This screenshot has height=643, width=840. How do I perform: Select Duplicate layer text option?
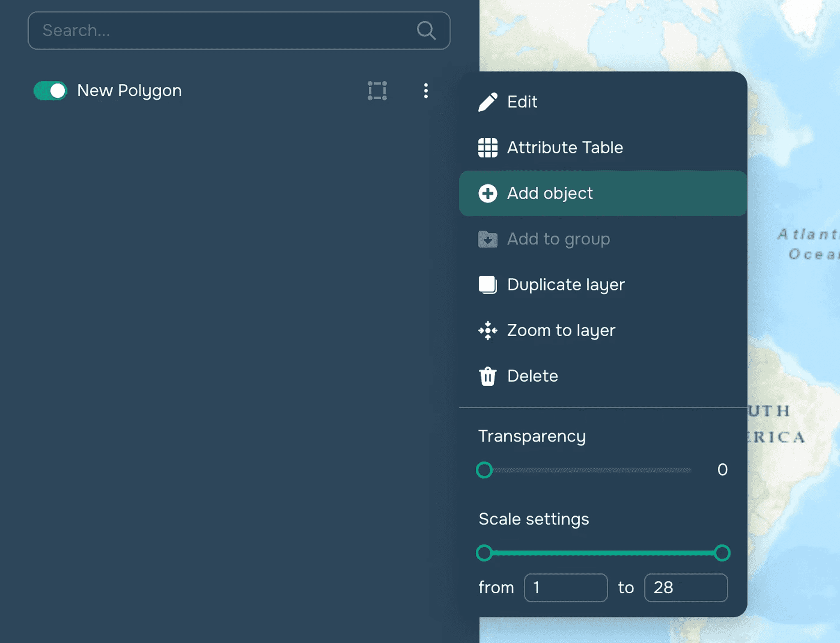pyautogui.click(x=566, y=285)
